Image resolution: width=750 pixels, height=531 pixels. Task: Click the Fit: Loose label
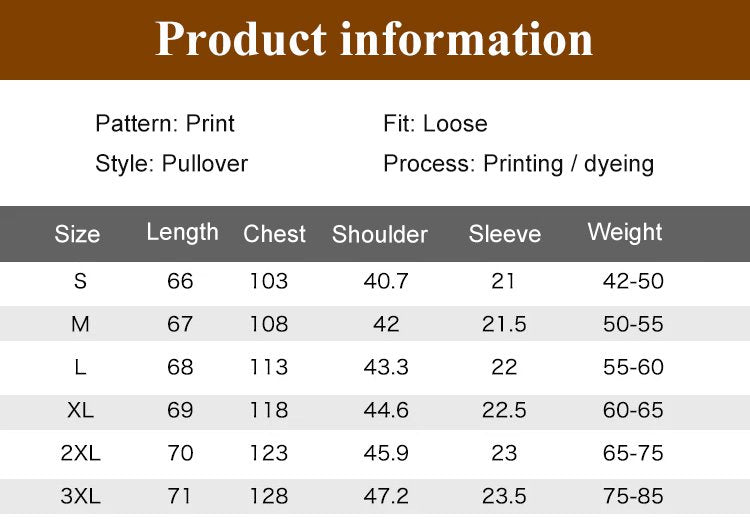tap(435, 123)
